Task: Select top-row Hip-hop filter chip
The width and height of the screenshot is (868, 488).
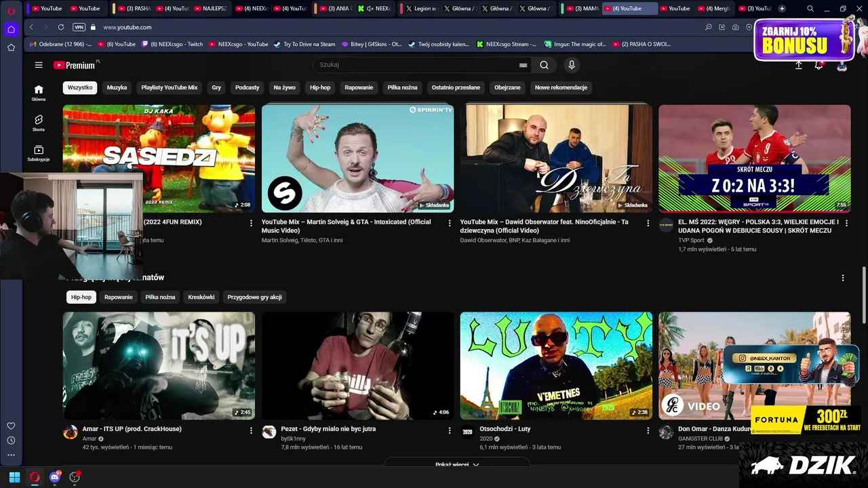Action: pos(320,87)
